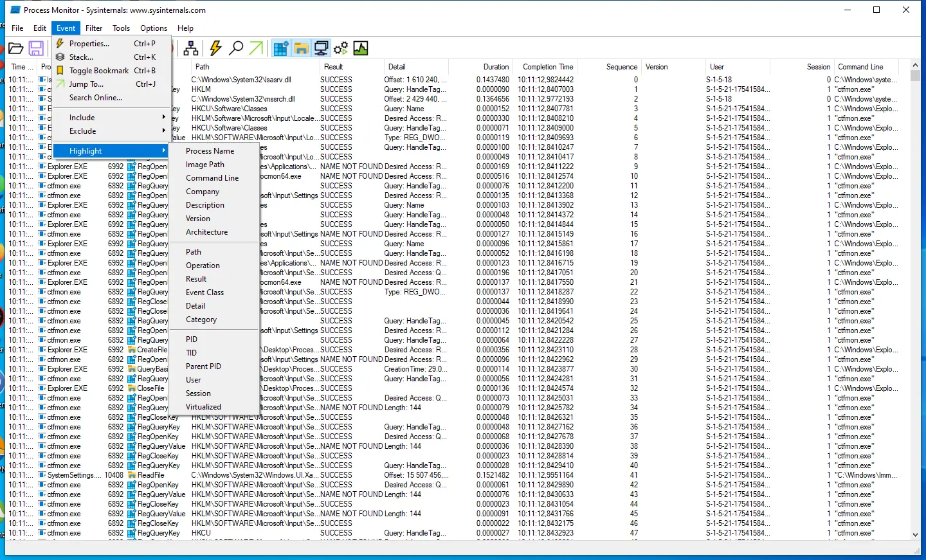Highlight by Description
Viewport: 926px width, 560px height.
[x=214, y=205]
